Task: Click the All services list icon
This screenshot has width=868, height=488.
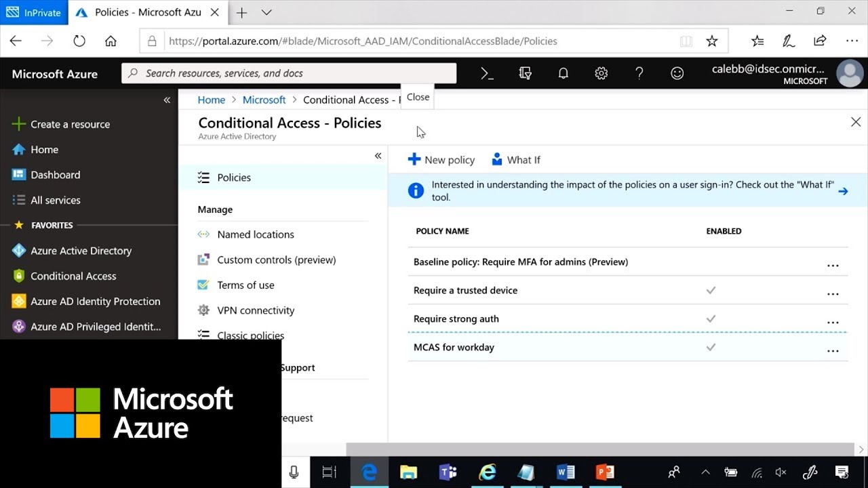Action: (x=19, y=200)
